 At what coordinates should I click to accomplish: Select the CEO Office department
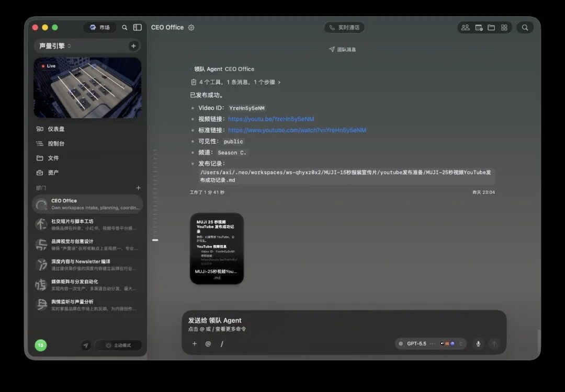tap(87, 204)
